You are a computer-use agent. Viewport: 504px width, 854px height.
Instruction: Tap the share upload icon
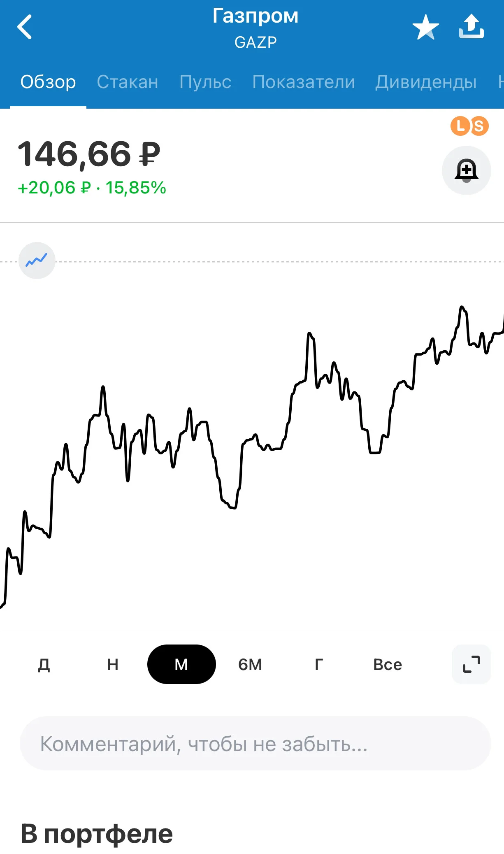coord(471,26)
